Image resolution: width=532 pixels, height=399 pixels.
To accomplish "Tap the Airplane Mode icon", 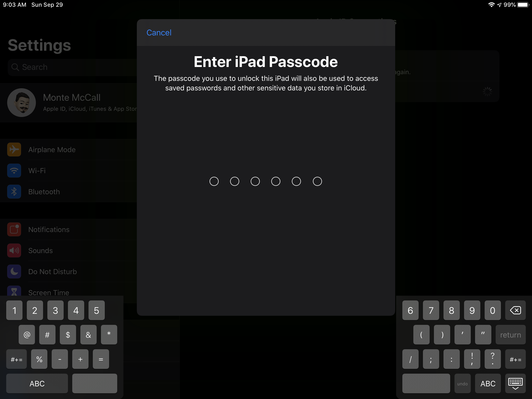I will click(14, 149).
